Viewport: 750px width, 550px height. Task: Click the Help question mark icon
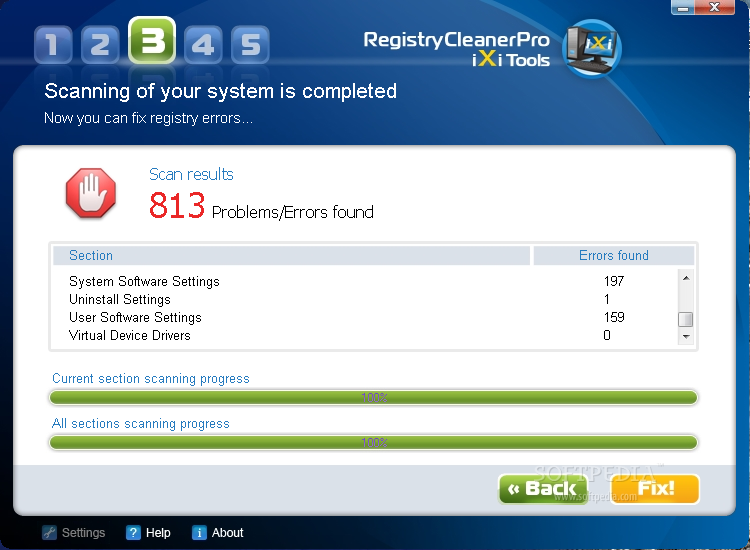click(133, 532)
